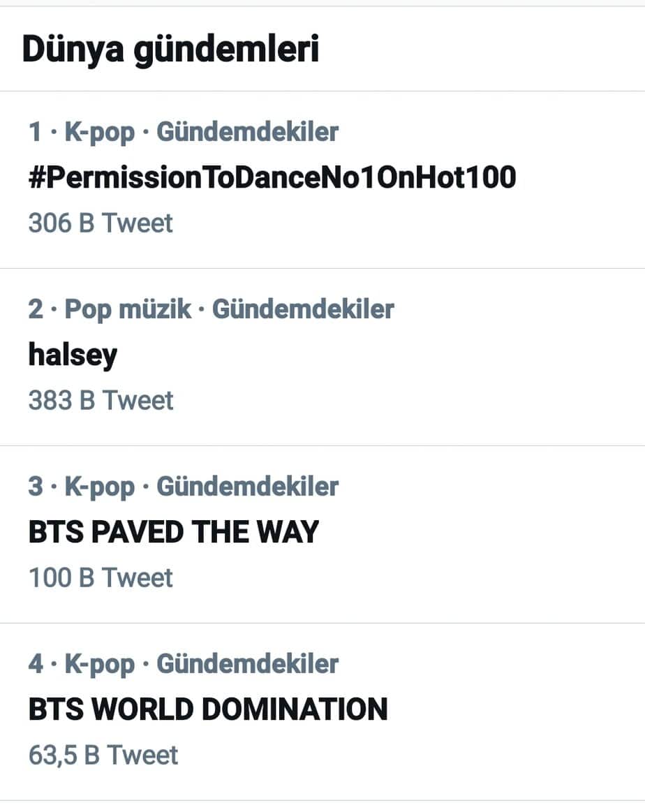Open the "BTS WORLD DOMINATION" trend

[208, 709]
